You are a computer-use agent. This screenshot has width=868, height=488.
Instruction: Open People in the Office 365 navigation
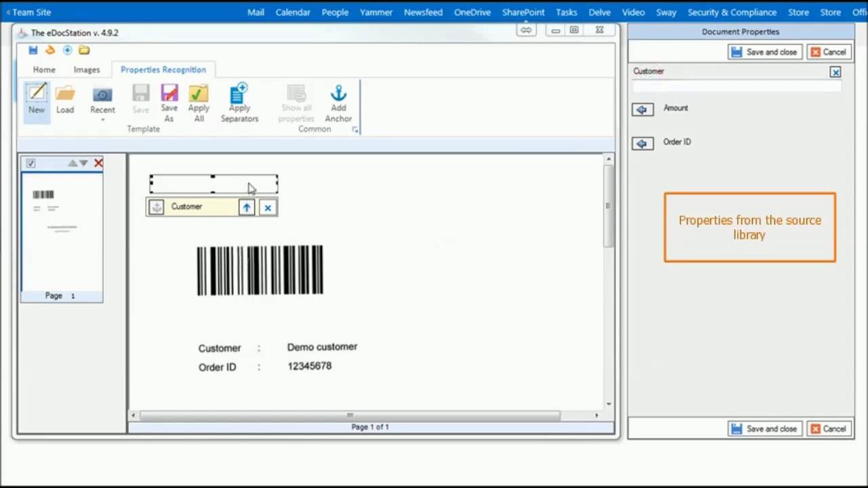tap(335, 12)
